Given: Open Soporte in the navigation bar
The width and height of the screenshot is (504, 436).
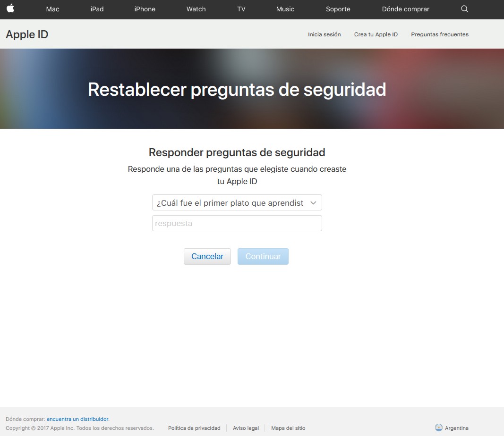Looking at the screenshot, I should (x=338, y=9).
